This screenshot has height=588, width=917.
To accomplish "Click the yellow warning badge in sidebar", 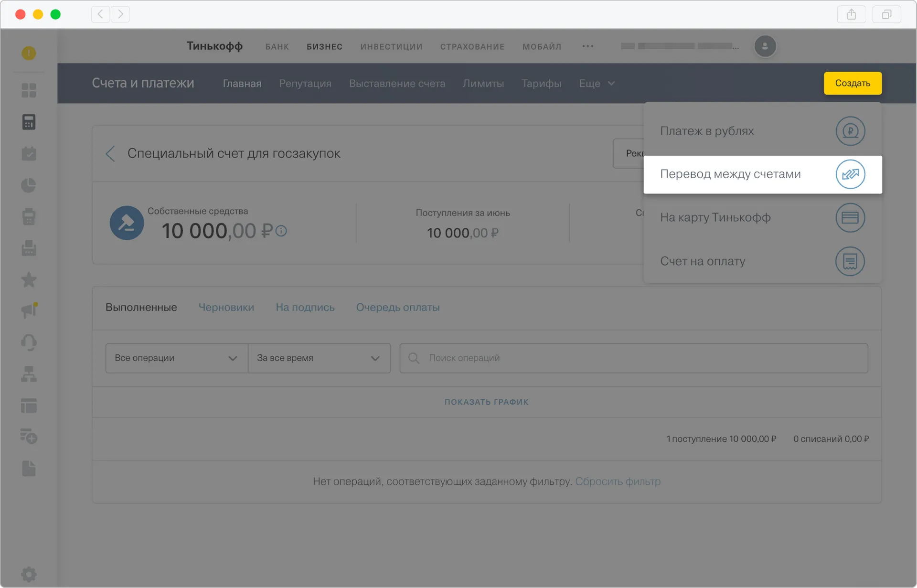I will pyautogui.click(x=29, y=53).
